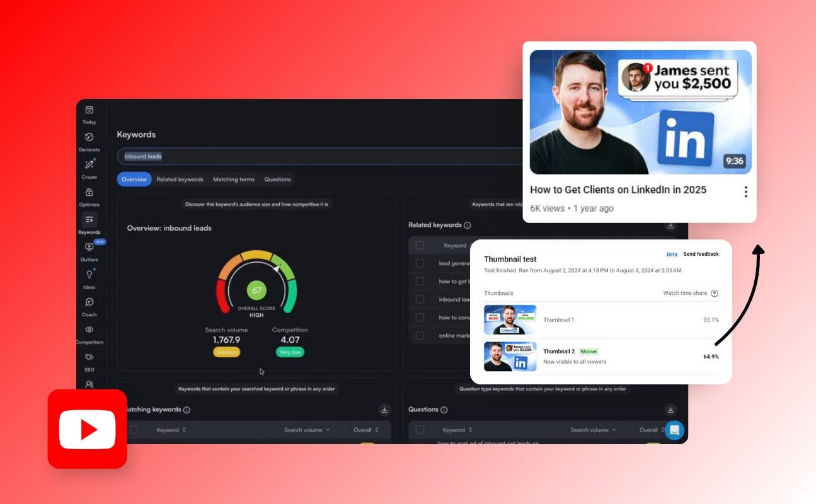The image size is (816, 504).
Task: Switch to the Questions tab
Action: click(x=277, y=180)
